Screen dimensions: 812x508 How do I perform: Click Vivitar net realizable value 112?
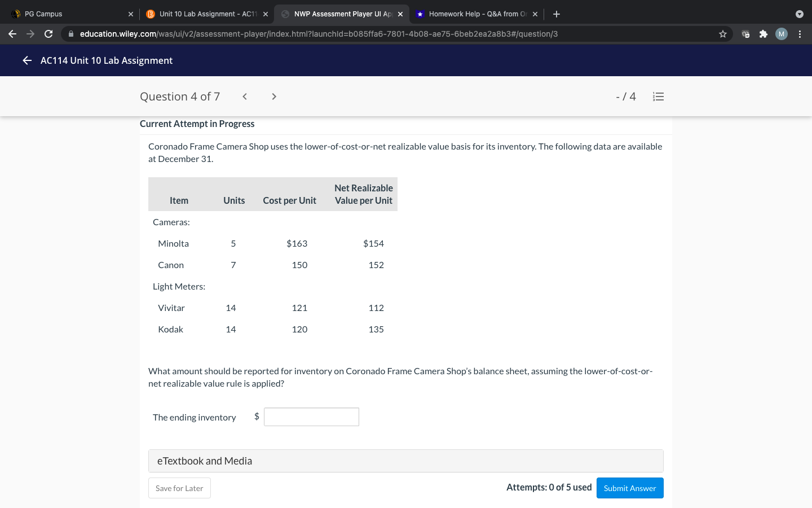(376, 308)
